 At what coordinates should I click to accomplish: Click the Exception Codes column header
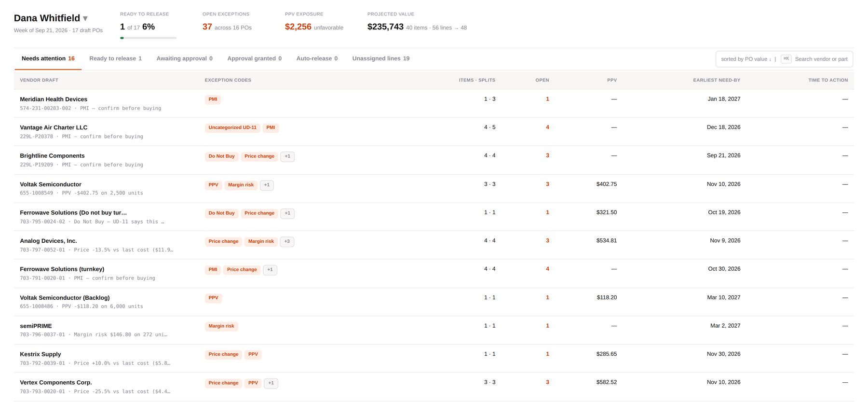(x=228, y=80)
